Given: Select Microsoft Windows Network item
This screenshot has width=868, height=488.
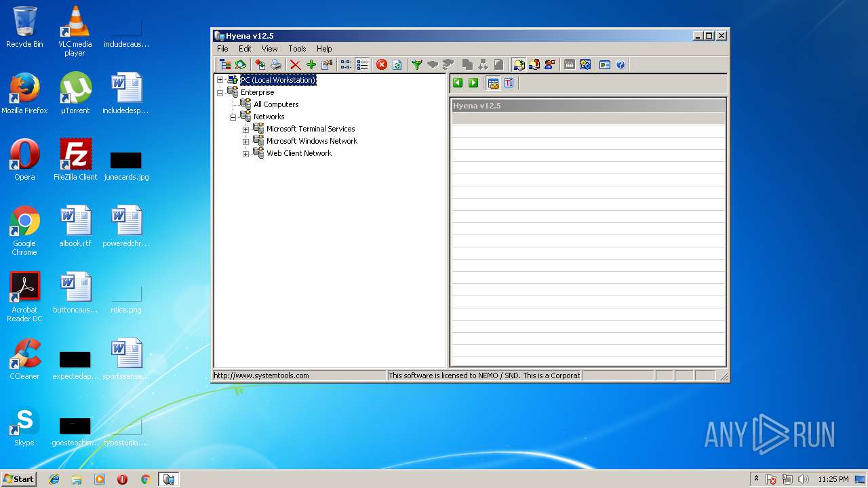Looking at the screenshot, I should tap(312, 141).
